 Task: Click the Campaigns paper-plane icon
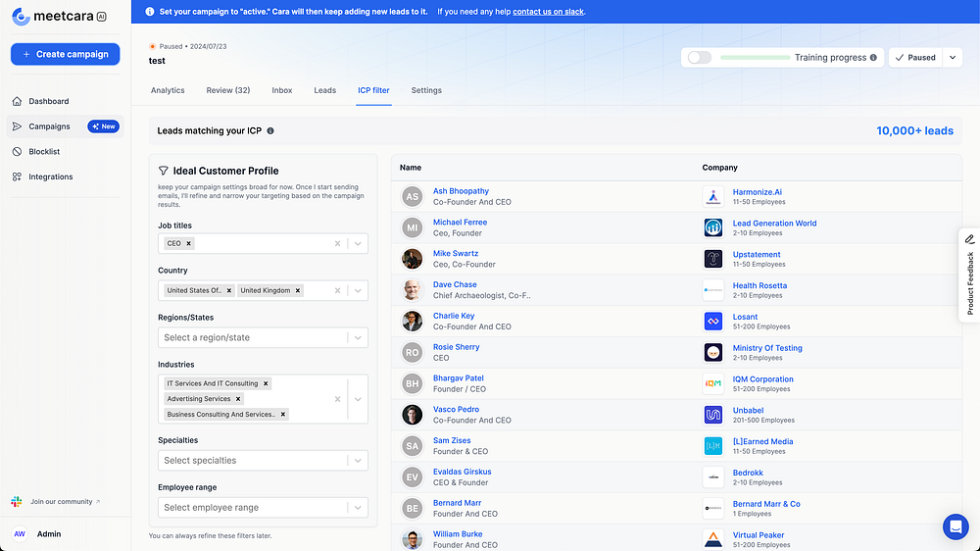click(17, 126)
